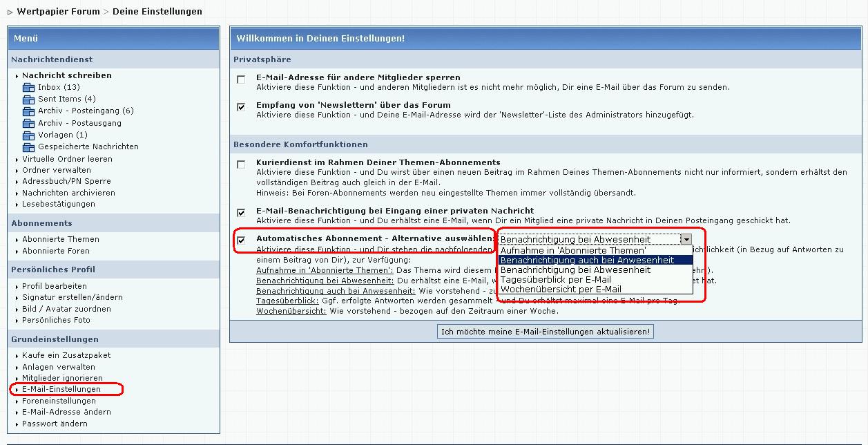Uncheck E-Mail-Benachrichtigung bei privater Nachricht checkbox
Image resolution: width=868 pixels, height=445 pixels.
pyautogui.click(x=241, y=213)
